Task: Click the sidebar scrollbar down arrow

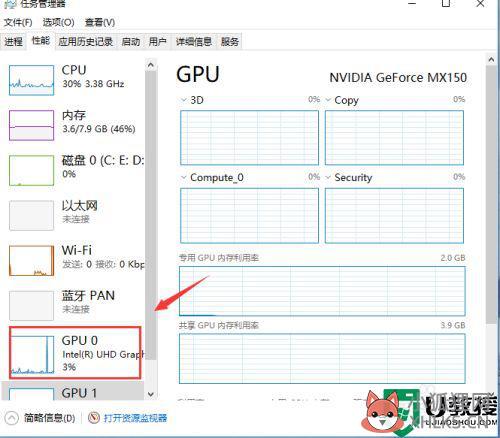Action: [151, 394]
